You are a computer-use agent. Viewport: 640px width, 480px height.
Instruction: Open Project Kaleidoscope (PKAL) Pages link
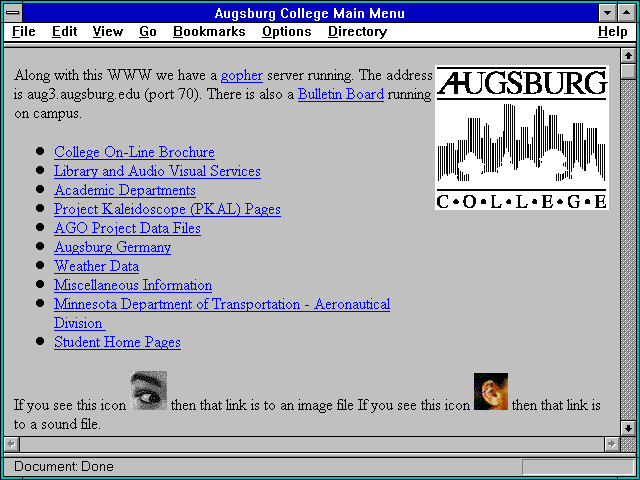[x=167, y=209]
